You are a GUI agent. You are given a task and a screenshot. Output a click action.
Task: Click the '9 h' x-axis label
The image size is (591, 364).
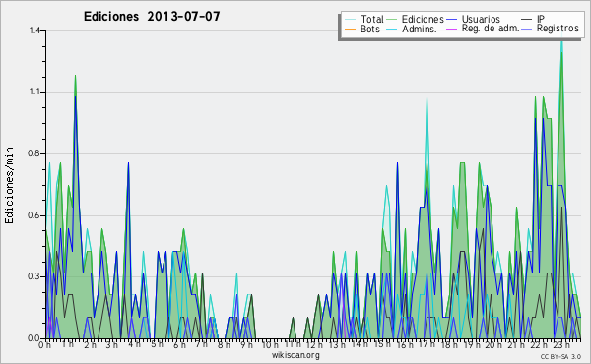tap(246, 345)
